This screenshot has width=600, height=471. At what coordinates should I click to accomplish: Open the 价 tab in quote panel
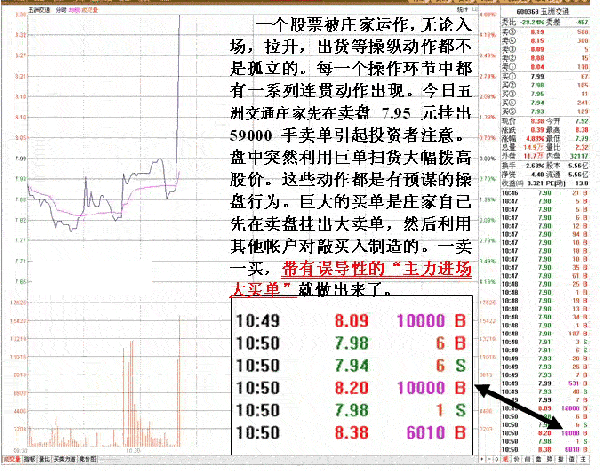517,459
